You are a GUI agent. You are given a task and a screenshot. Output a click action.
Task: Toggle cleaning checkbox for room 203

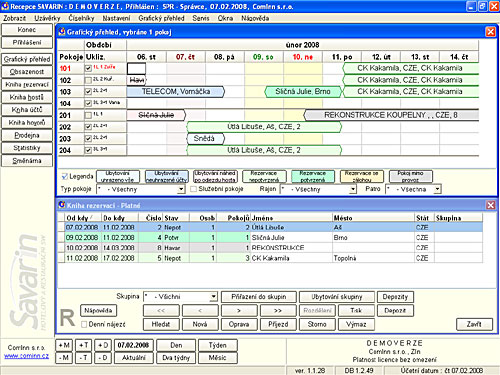point(88,138)
